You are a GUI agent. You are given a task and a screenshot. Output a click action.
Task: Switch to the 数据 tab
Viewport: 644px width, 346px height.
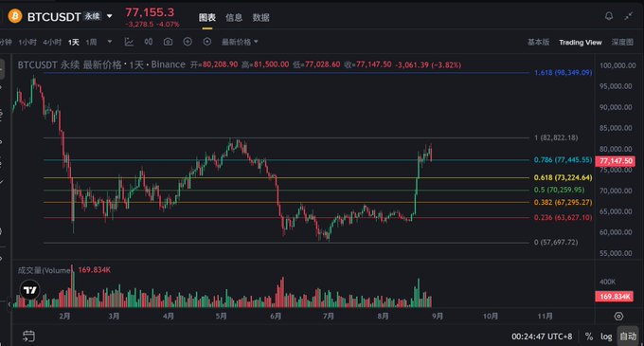coord(260,17)
